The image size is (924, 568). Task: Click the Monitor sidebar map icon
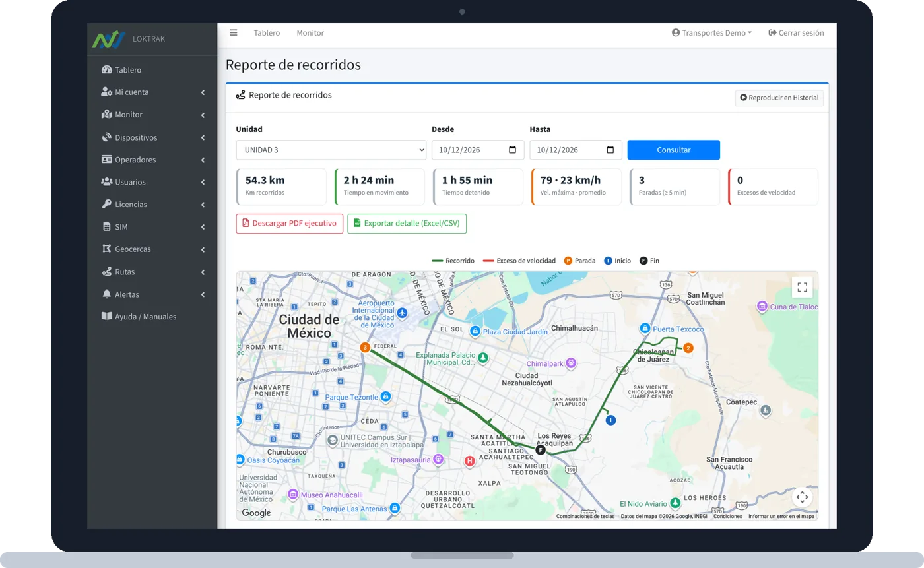tap(107, 115)
